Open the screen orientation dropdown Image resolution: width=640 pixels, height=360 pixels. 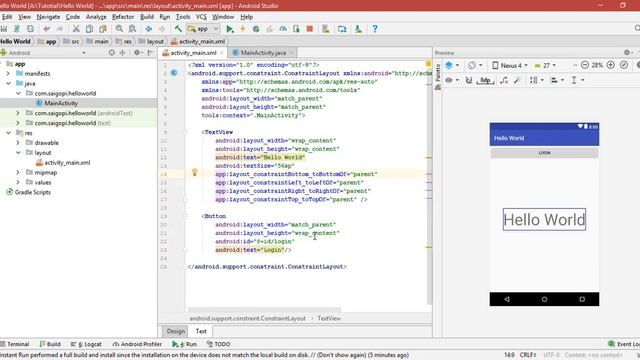click(x=475, y=65)
